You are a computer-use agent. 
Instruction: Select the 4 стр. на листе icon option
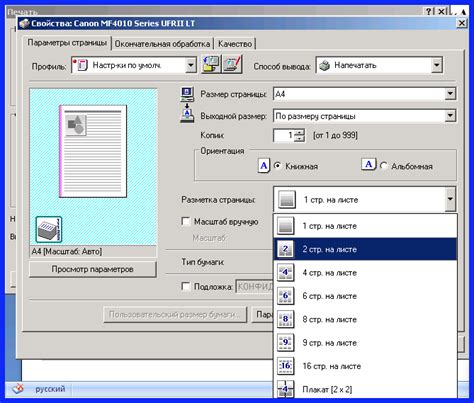point(285,273)
